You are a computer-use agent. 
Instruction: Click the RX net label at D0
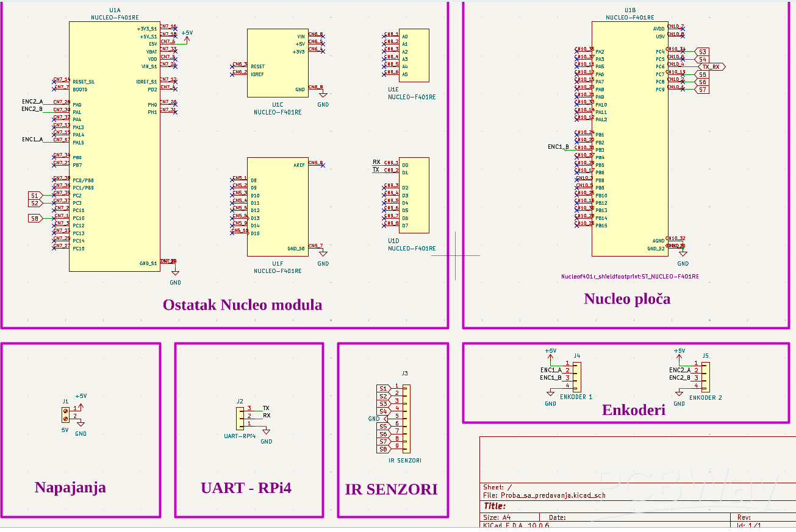pyautogui.click(x=376, y=162)
